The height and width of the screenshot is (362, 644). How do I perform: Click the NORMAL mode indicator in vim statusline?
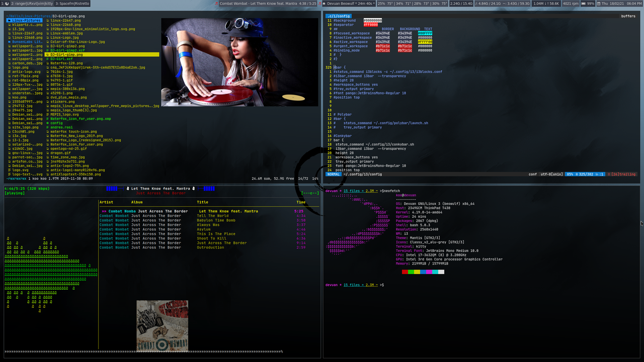(333, 174)
